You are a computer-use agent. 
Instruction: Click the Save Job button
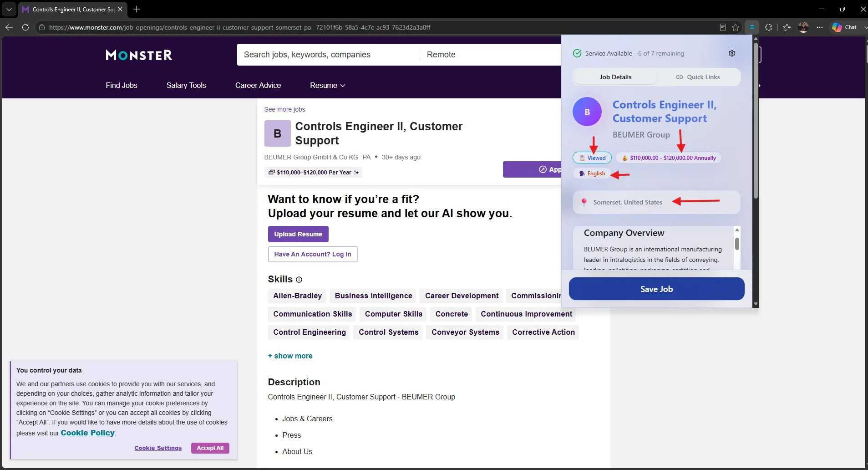click(x=656, y=289)
